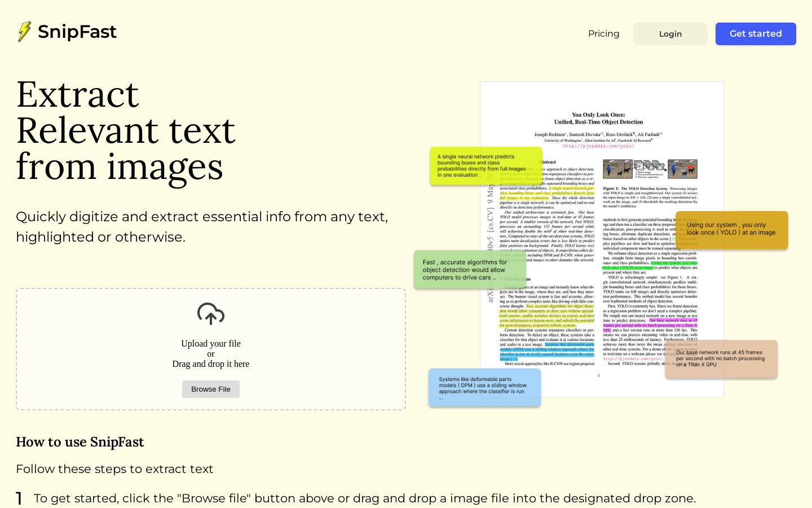
Task: Click the yellow 'A single neural network predicts' note
Action: pyautogui.click(x=486, y=166)
